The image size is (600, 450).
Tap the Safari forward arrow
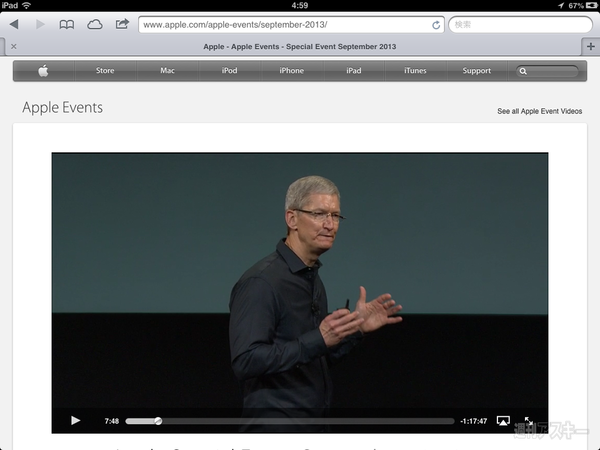[x=40, y=24]
